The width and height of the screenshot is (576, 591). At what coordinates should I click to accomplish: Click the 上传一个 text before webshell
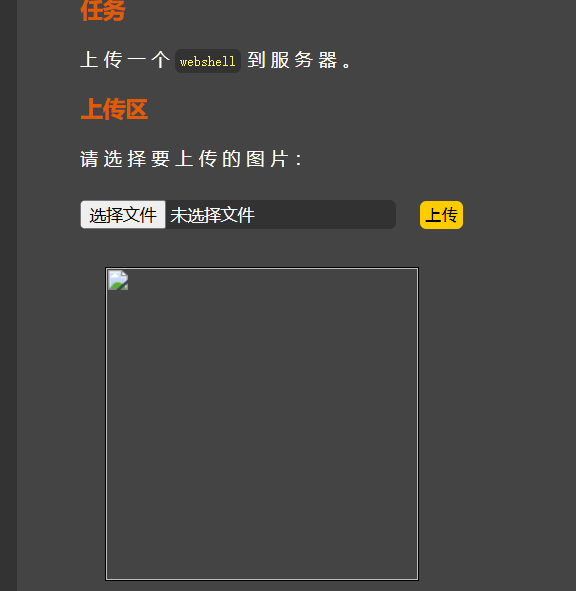tap(125, 60)
